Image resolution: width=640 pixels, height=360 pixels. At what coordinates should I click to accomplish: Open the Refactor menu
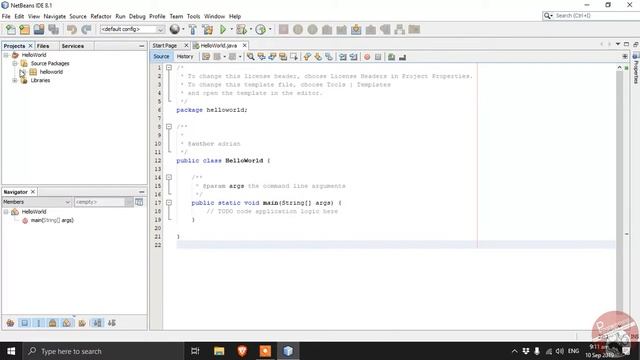(101, 16)
